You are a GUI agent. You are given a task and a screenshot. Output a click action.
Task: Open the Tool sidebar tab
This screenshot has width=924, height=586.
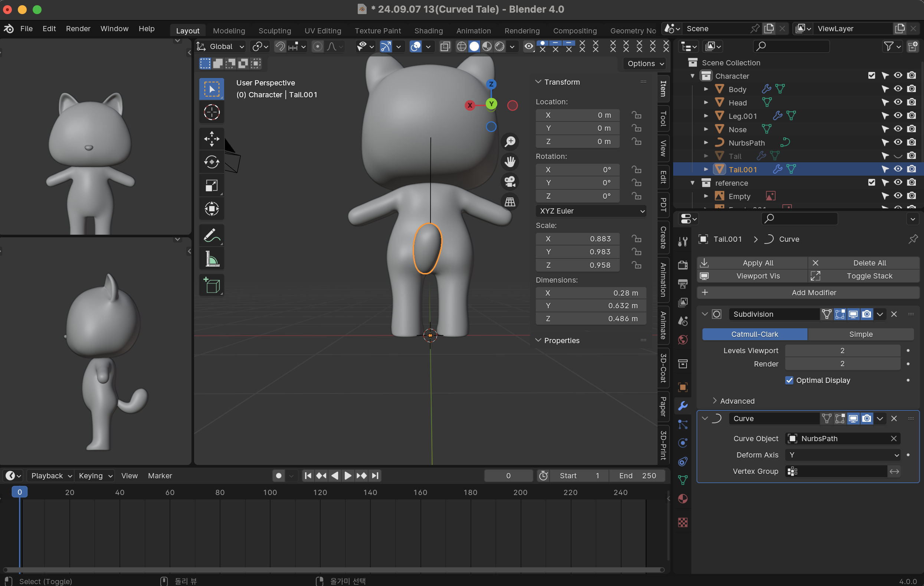(663, 119)
